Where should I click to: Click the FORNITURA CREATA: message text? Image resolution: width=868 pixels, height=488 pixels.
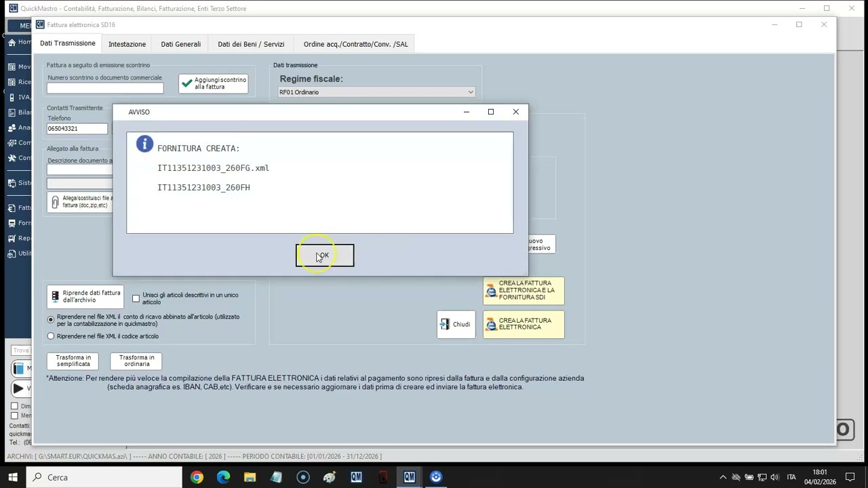(198, 148)
